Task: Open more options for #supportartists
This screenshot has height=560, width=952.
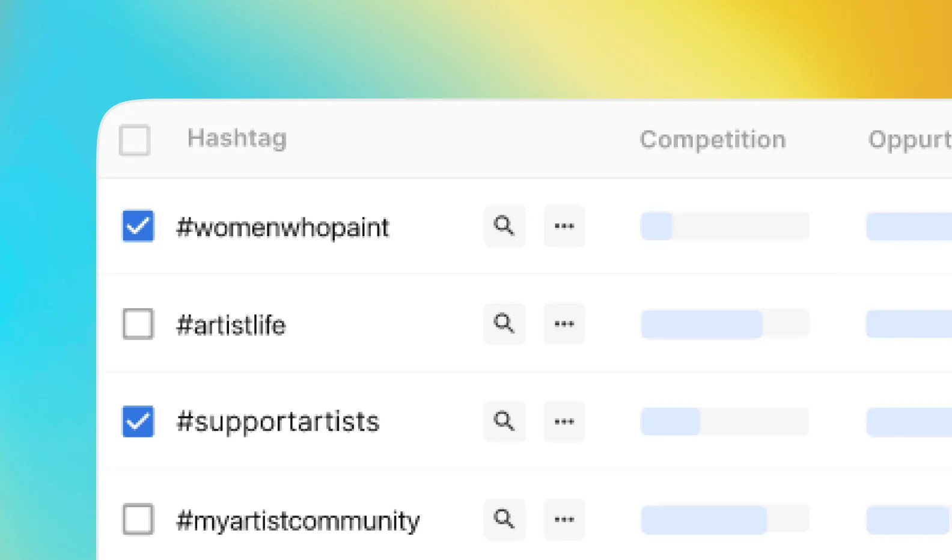Action: (x=564, y=421)
